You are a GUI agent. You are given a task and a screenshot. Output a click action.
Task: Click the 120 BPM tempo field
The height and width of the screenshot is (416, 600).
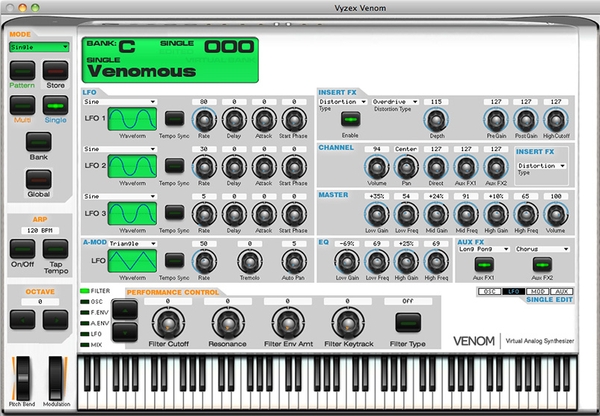point(40,230)
